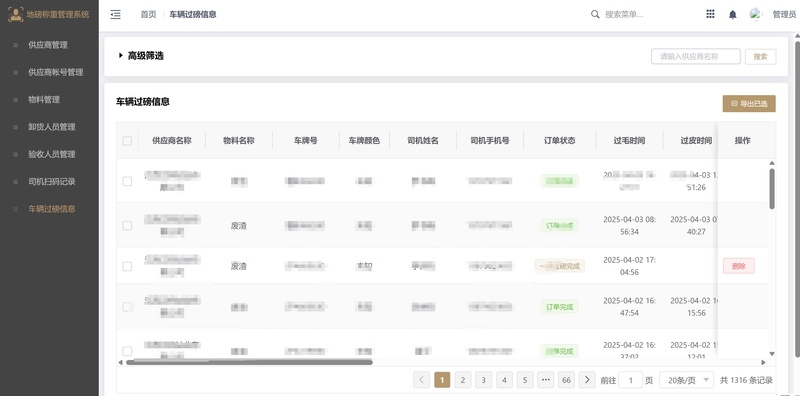Go to previous page arrow
Viewport: 800px width, 396px height.
pyautogui.click(x=421, y=380)
